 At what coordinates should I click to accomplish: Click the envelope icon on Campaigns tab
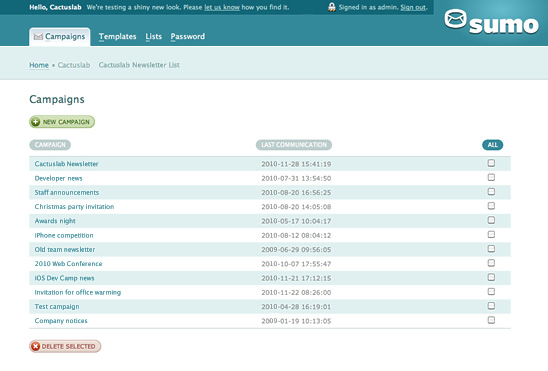tap(38, 36)
